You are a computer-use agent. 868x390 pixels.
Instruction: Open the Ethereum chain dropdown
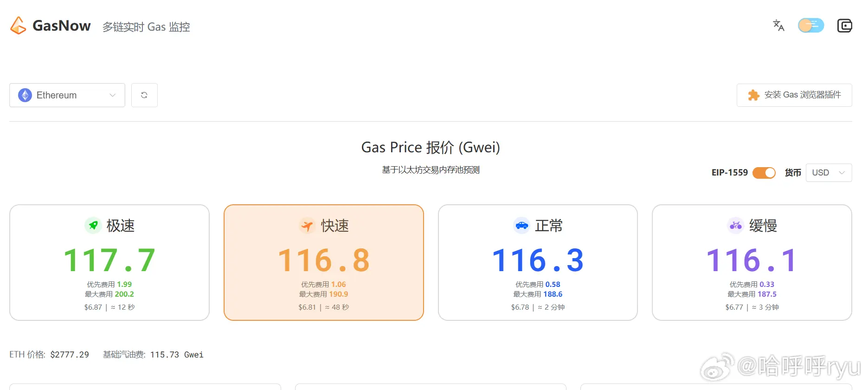67,95
